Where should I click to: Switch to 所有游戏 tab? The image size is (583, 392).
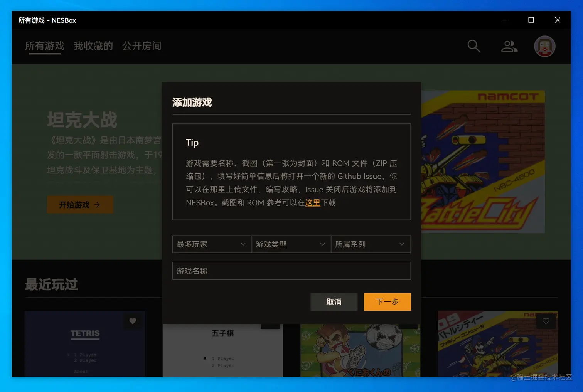pyautogui.click(x=45, y=46)
